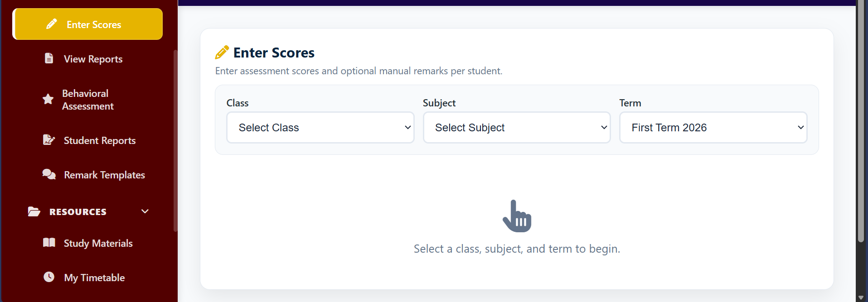Viewport: 868px width, 302px height.
Task: Open View Reports from the sidebar
Action: click(93, 59)
